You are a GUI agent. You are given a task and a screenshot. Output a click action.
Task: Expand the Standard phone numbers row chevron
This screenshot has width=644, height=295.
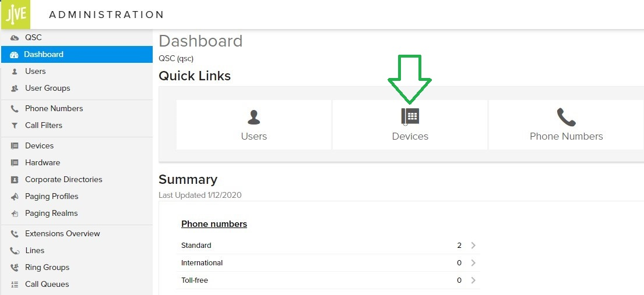pos(473,246)
